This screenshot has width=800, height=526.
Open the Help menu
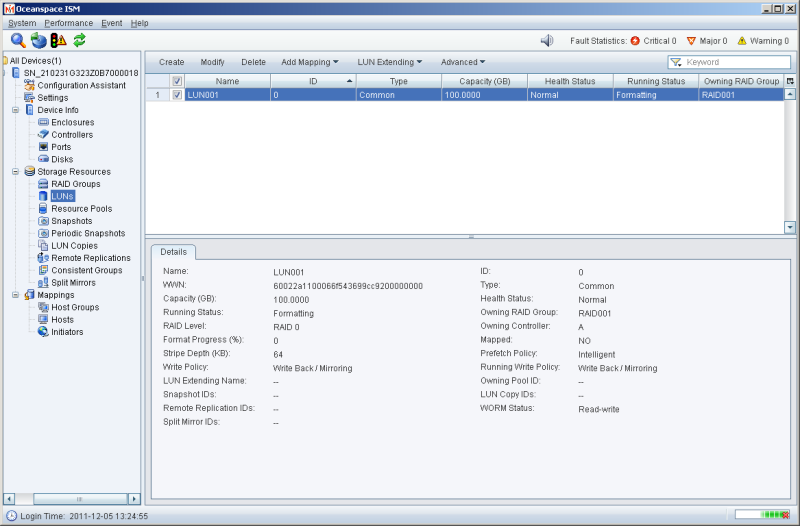[x=139, y=23]
